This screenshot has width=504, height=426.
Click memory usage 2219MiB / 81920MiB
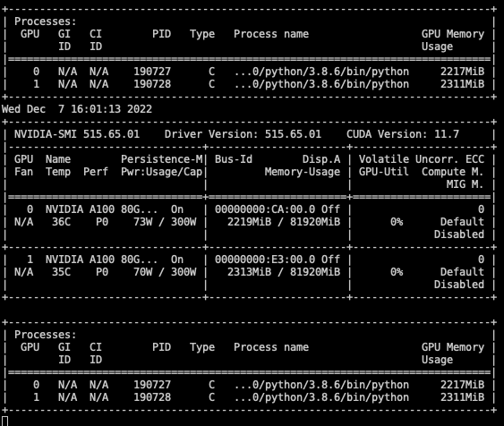coord(284,222)
